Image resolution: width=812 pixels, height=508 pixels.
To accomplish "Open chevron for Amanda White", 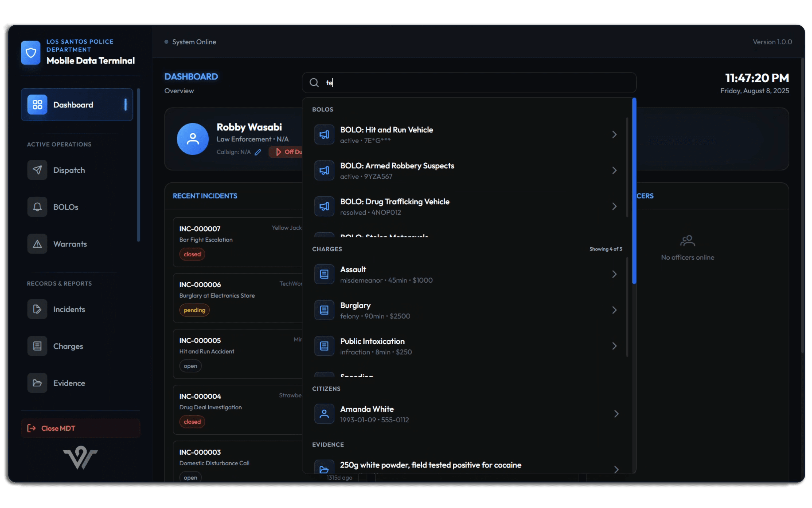I will [616, 414].
